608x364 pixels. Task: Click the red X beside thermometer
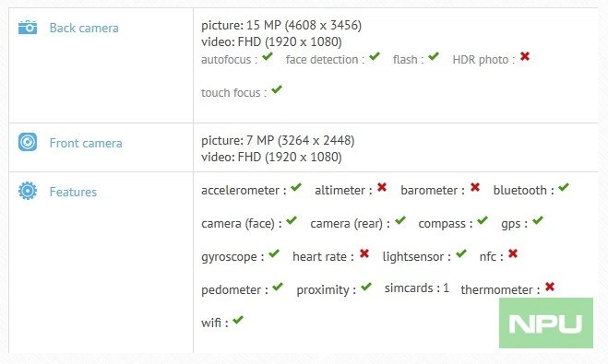(x=550, y=287)
